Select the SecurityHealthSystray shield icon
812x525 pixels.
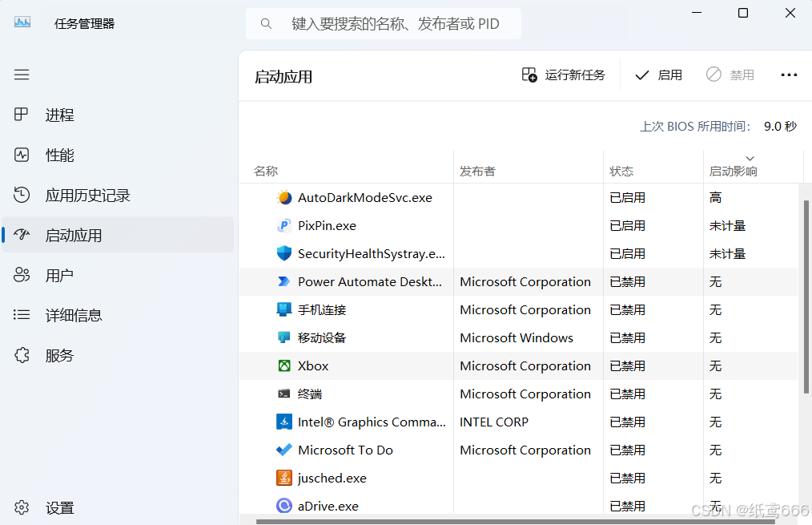click(284, 253)
